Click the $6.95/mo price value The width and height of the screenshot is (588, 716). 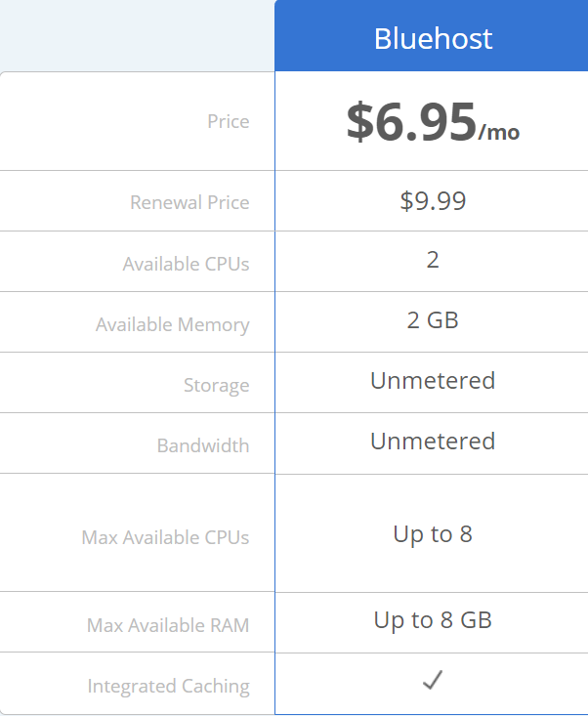click(433, 122)
